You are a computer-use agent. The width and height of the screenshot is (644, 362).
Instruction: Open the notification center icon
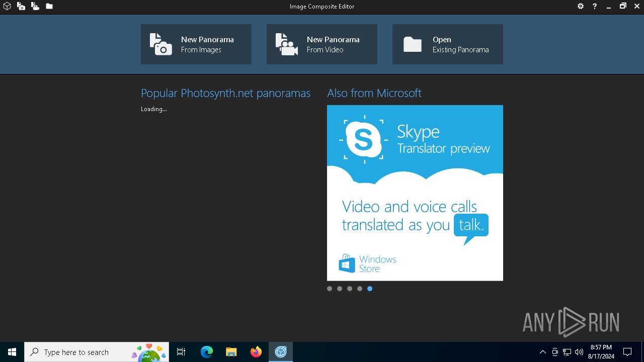pos(627,352)
